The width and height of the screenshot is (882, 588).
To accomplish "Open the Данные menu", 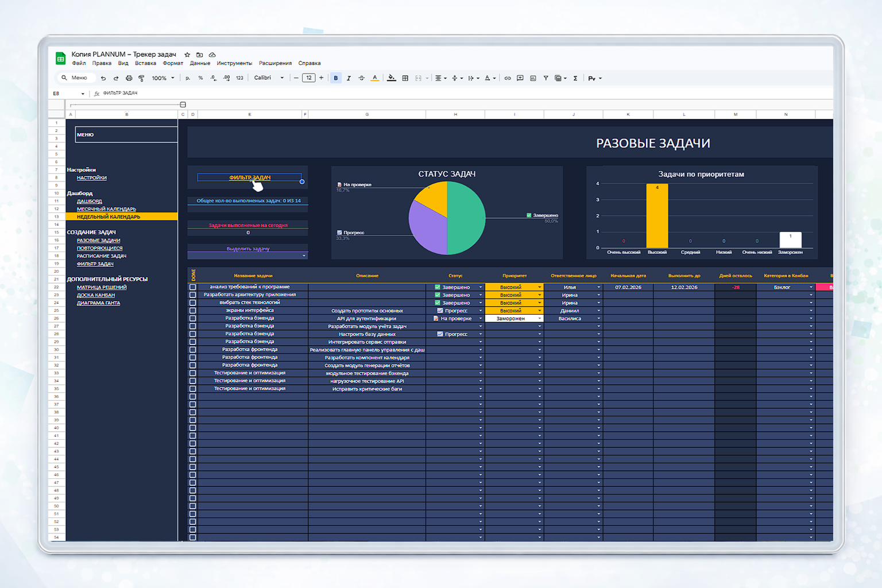I will [x=200, y=63].
